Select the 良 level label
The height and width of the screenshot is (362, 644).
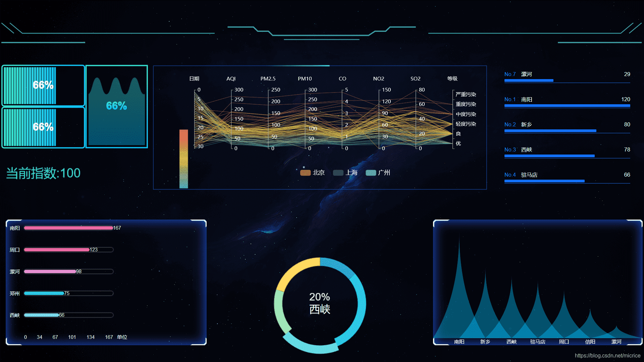tap(458, 134)
